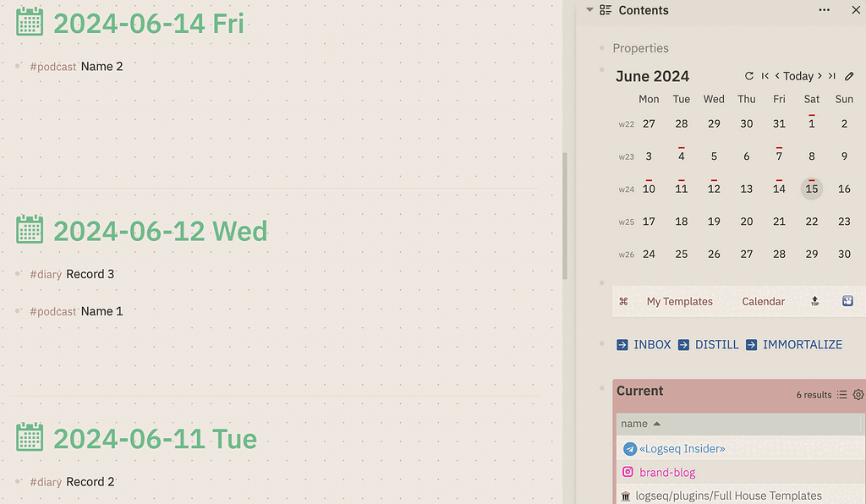Switch to the My Templates tab
This screenshot has width=866, height=504.
click(x=679, y=301)
